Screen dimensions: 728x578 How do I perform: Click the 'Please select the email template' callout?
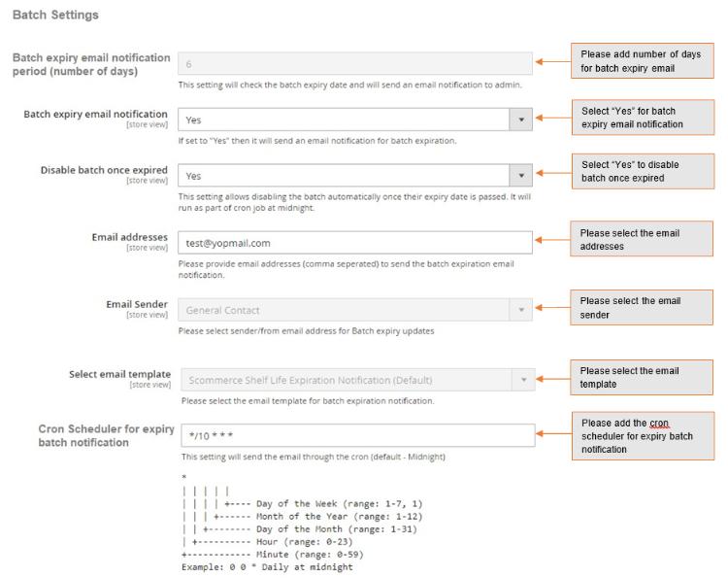point(642,377)
